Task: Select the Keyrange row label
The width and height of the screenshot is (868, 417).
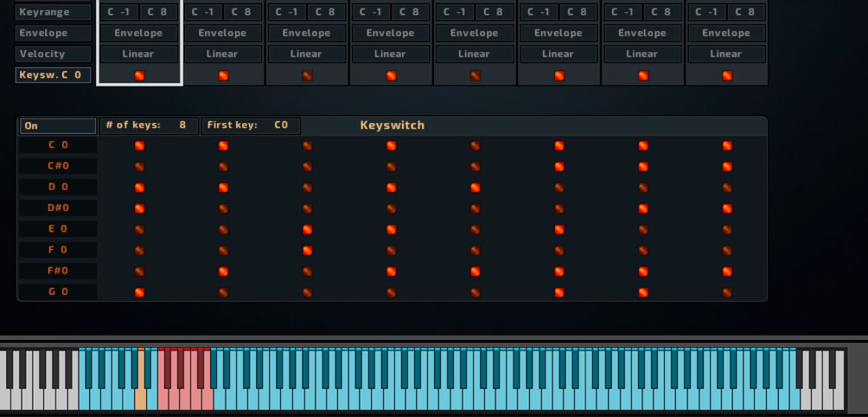Action: (53, 11)
